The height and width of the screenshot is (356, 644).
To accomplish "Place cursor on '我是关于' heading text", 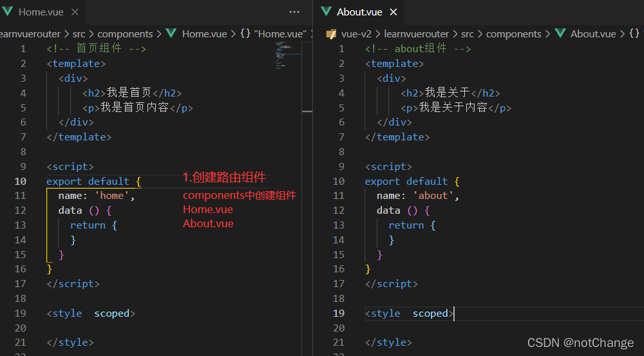I will 448,93.
